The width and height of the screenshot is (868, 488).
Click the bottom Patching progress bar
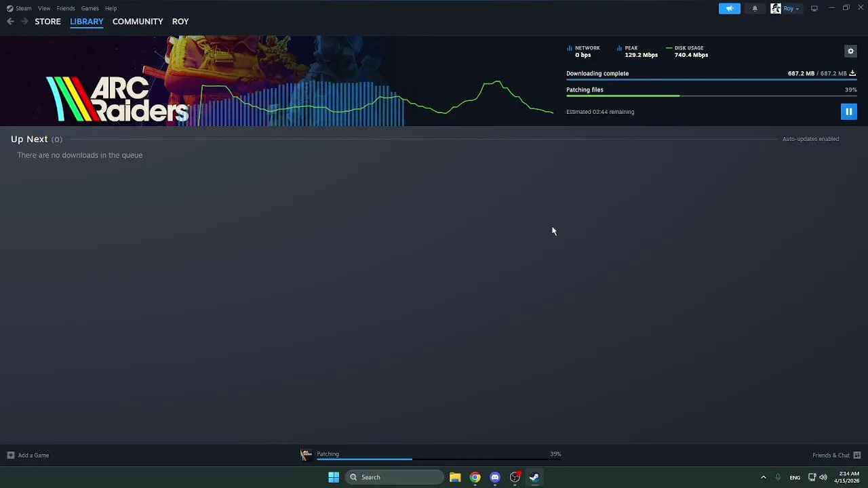(439, 460)
